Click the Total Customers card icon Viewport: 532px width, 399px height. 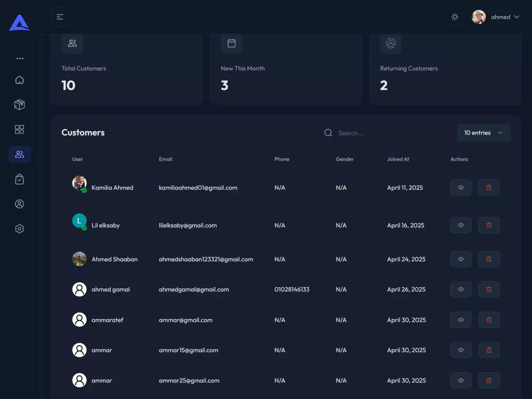point(72,44)
